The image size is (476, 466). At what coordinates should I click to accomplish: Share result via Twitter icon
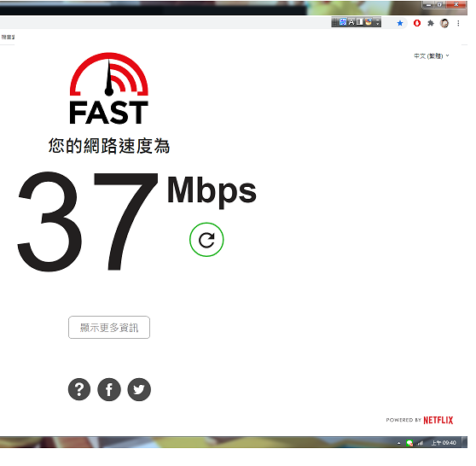tap(139, 389)
